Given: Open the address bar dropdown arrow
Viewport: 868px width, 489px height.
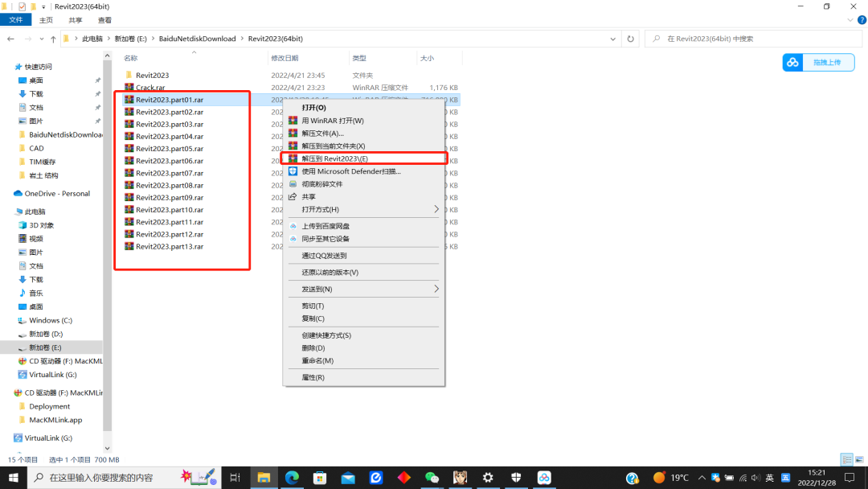Looking at the screenshot, I should [612, 38].
